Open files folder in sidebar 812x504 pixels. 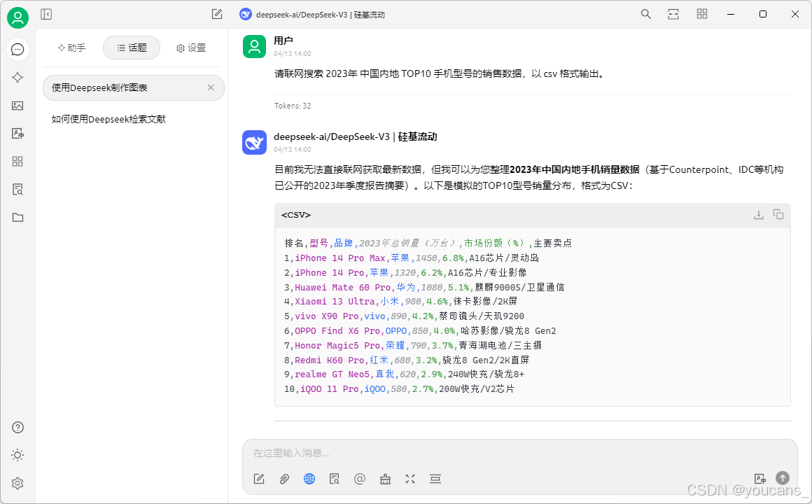(17, 218)
